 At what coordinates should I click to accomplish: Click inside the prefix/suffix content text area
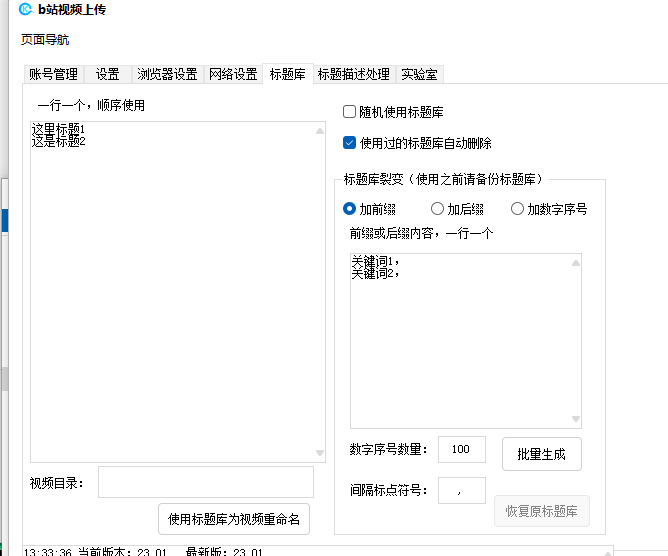coord(466,341)
